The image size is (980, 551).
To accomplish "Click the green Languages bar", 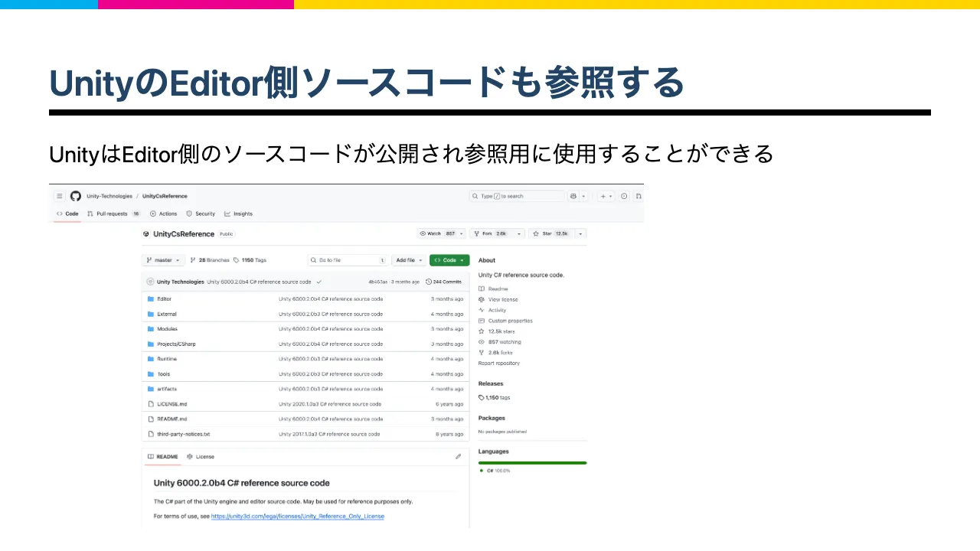I will (x=533, y=463).
